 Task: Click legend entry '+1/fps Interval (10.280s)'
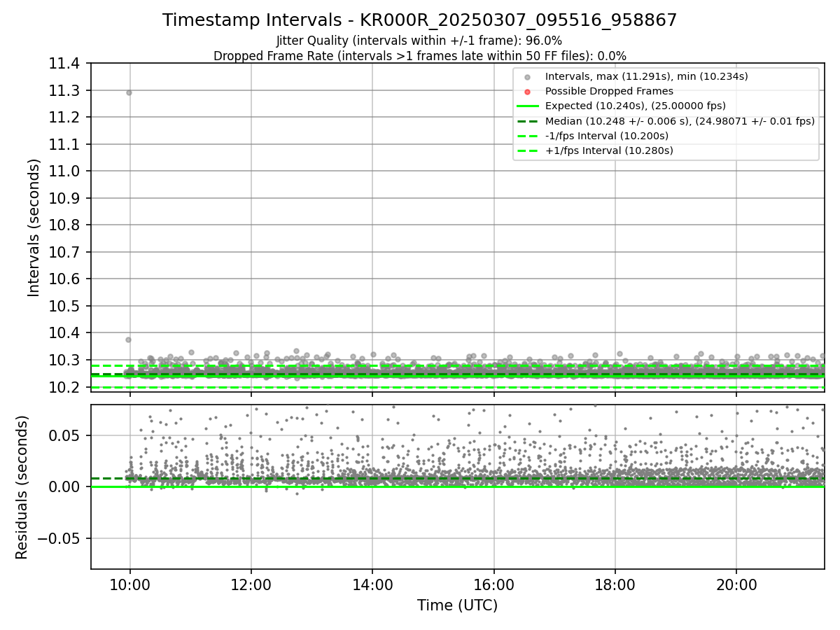[609, 150]
